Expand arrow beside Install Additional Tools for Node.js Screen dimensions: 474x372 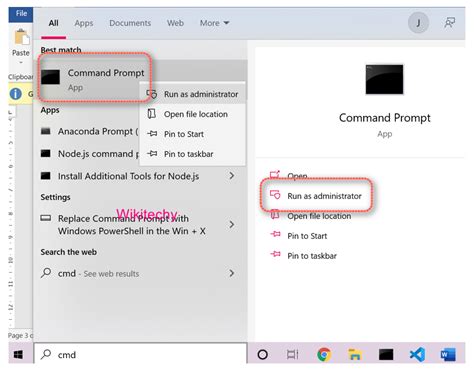coord(232,176)
